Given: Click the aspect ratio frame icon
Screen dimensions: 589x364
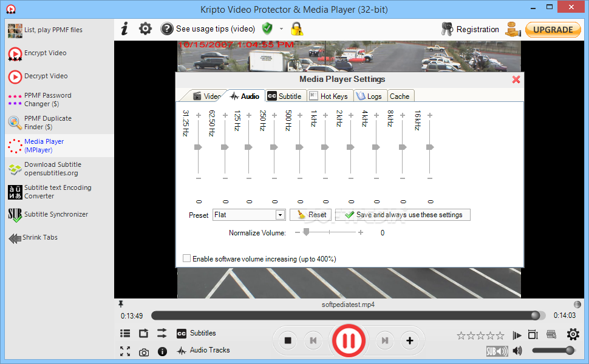Looking at the screenshot, I should 533,334.
